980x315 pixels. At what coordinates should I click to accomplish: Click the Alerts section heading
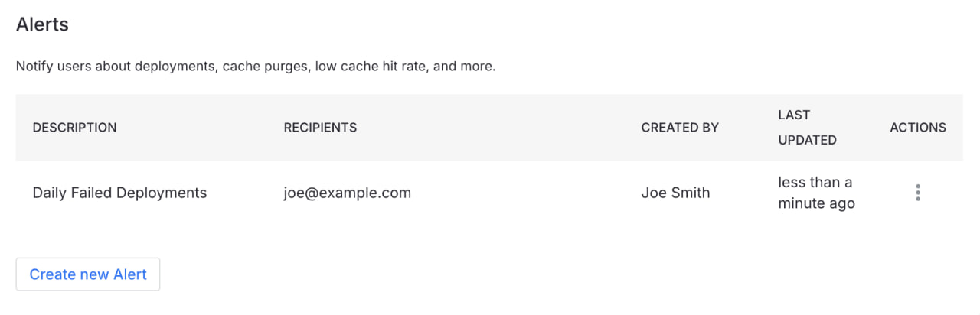click(x=42, y=24)
